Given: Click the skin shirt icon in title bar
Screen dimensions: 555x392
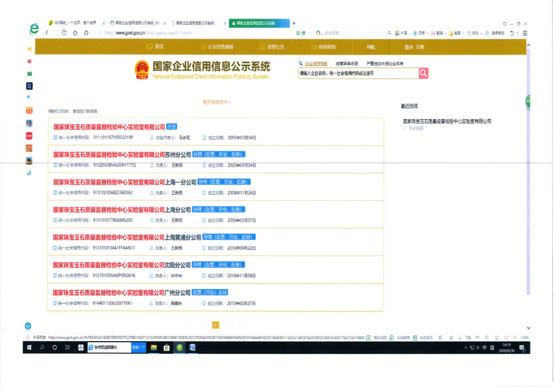Looking at the screenshot, I should 505,24.
